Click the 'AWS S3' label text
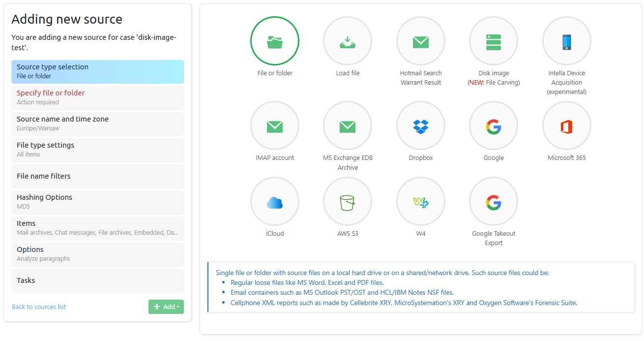The width and height of the screenshot is (644, 341). pos(348,234)
